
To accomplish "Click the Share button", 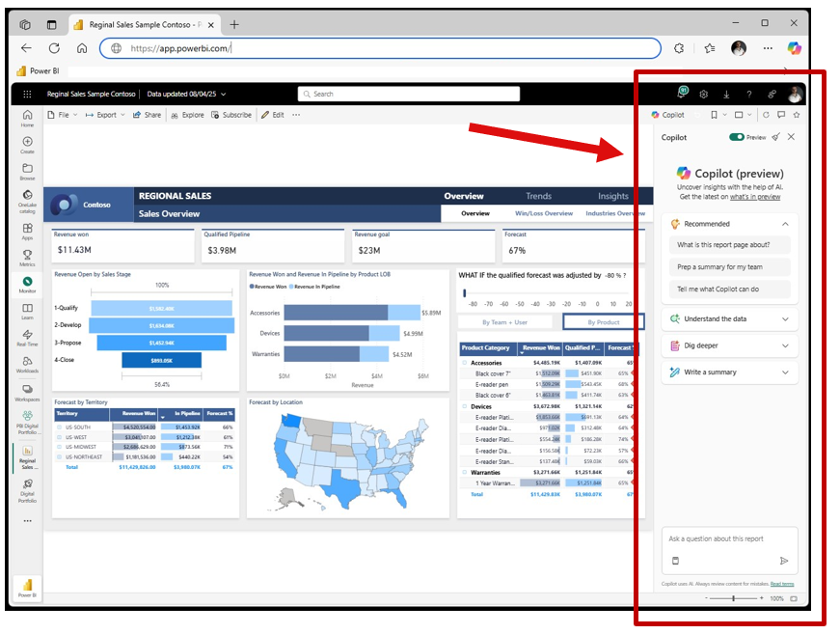I will click(x=147, y=115).
